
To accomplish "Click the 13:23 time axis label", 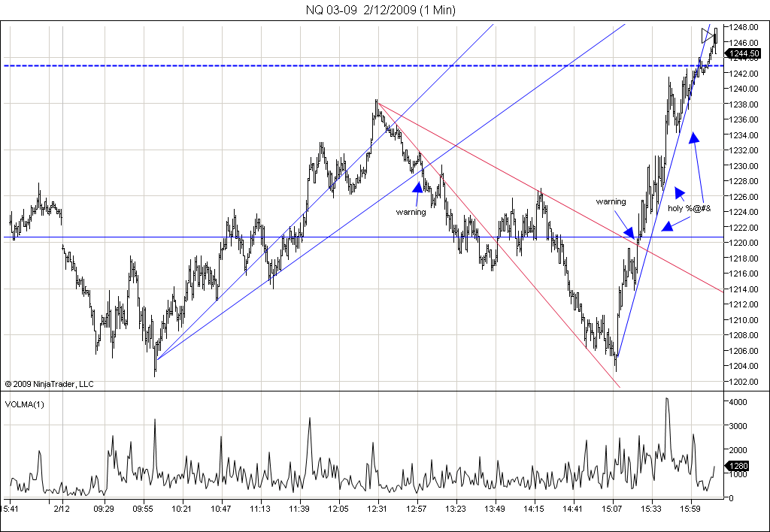I will 456,509.
